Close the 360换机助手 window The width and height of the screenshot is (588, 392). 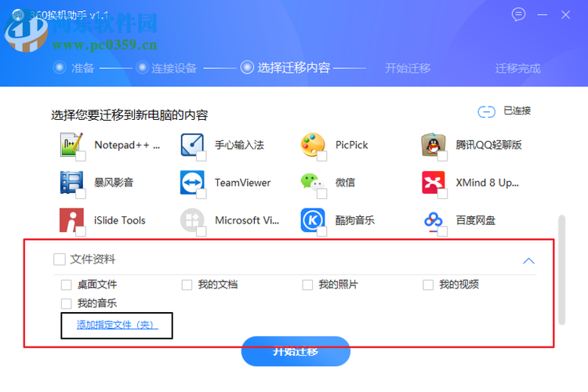[x=565, y=15]
